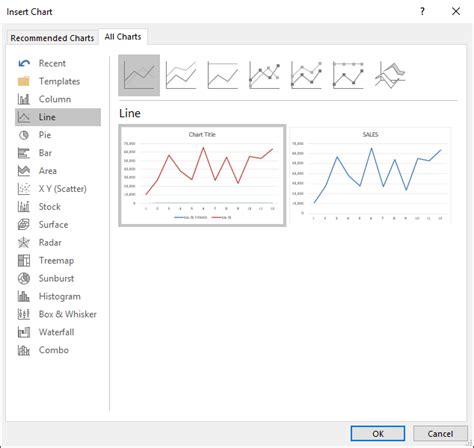Select Line with Markers subtype icon
The height and width of the screenshot is (448, 474).
pyautogui.click(x=265, y=75)
